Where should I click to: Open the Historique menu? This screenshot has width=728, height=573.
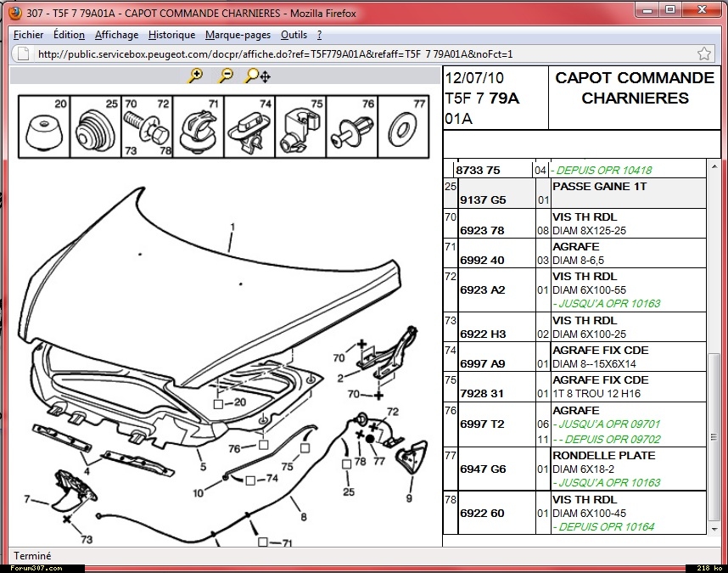pyautogui.click(x=171, y=35)
